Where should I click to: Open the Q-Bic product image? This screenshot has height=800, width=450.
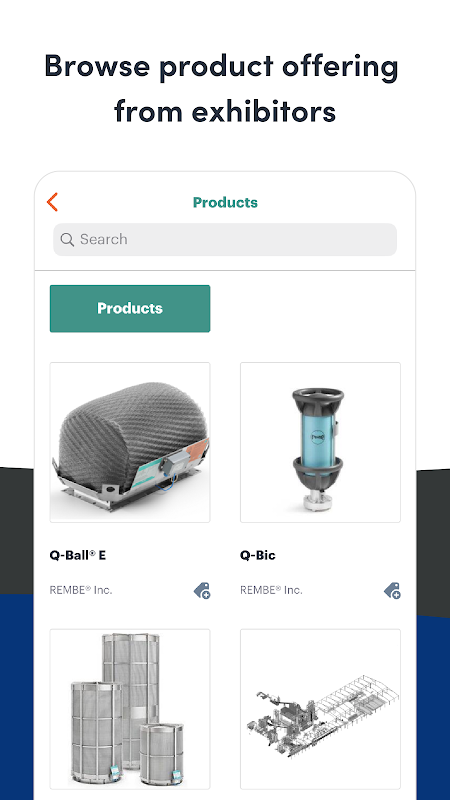coord(320,442)
